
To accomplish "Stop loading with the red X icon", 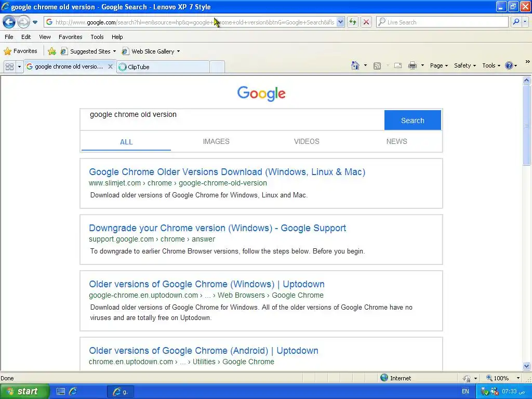I will (366, 22).
